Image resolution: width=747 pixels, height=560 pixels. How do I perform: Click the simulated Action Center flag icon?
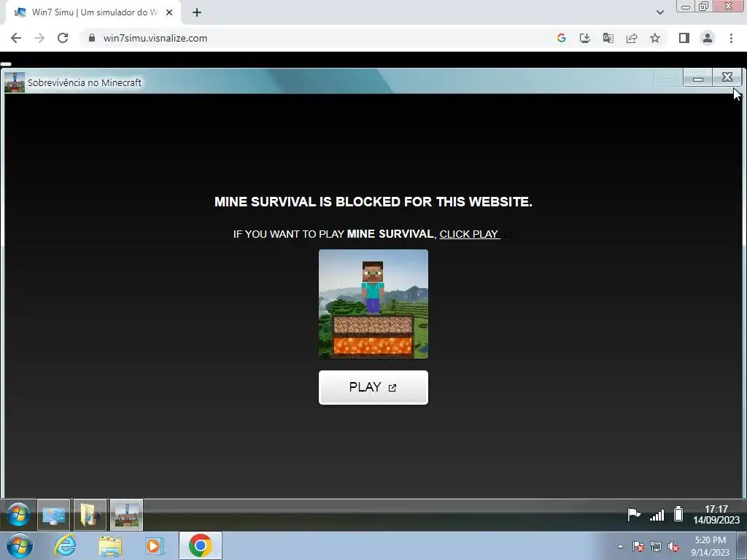click(634, 515)
